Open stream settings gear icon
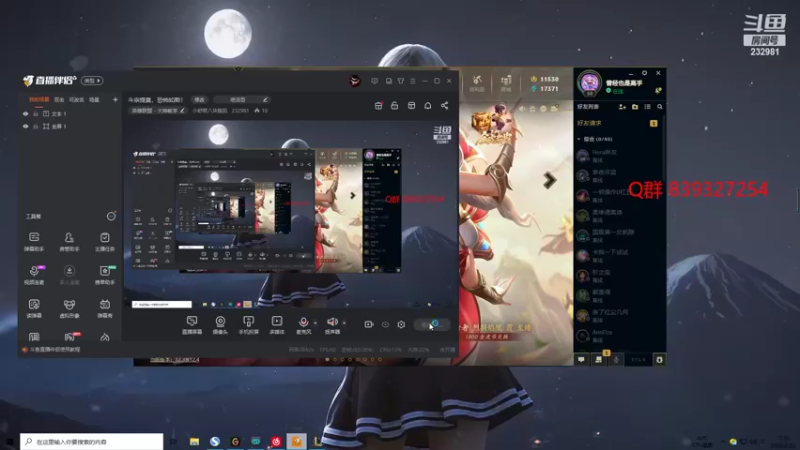This screenshot has width=800, height=450. coord(401,324)
